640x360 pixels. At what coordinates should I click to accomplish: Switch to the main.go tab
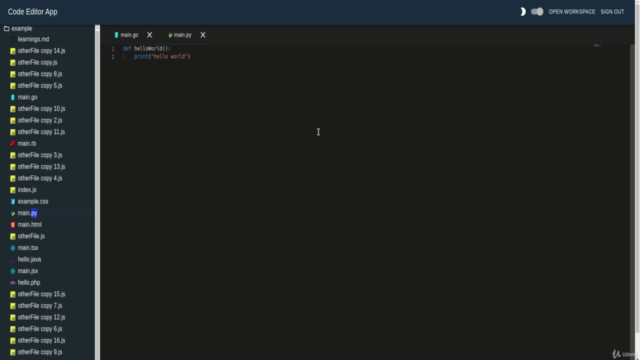pyautogui.click(x=129, y=35)
